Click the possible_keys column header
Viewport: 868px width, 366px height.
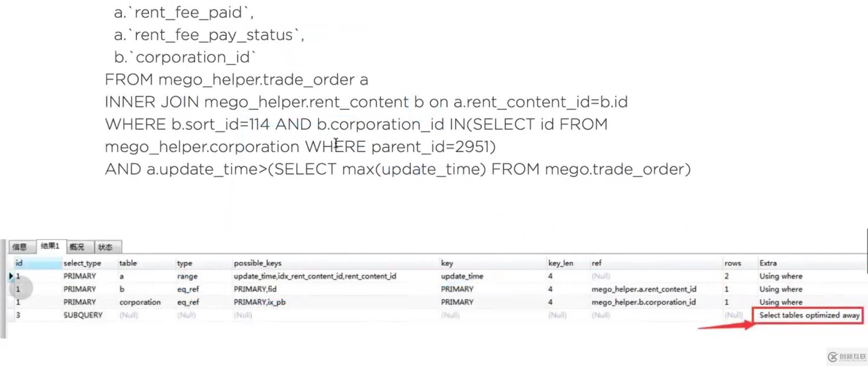point(258,263)
